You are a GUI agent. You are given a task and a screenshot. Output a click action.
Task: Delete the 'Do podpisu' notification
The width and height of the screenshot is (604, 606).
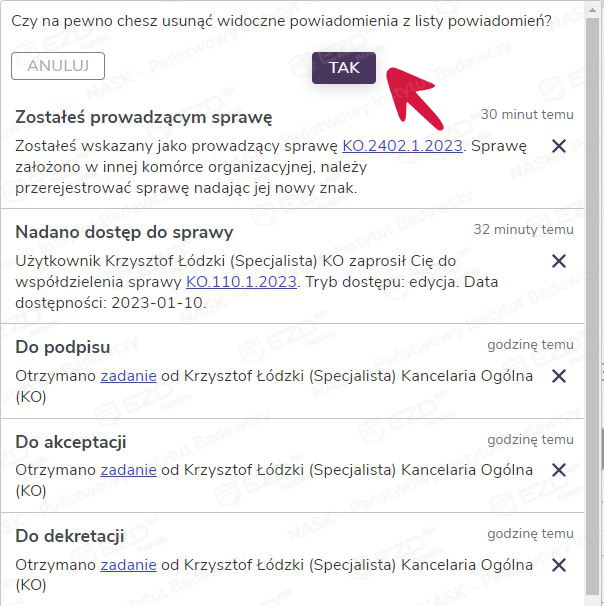click(559, 376)
